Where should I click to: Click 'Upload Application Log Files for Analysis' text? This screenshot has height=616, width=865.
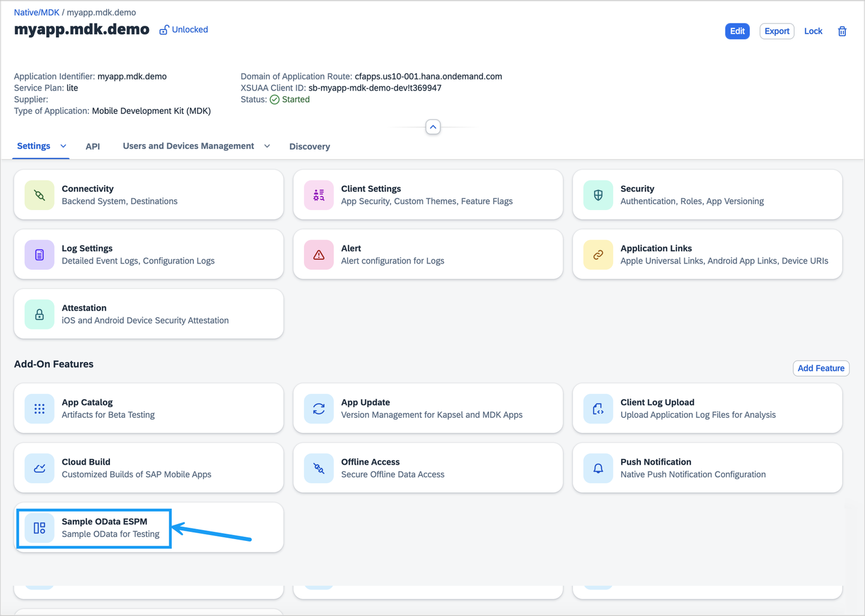pyautogui.click(x=698, y=415)
